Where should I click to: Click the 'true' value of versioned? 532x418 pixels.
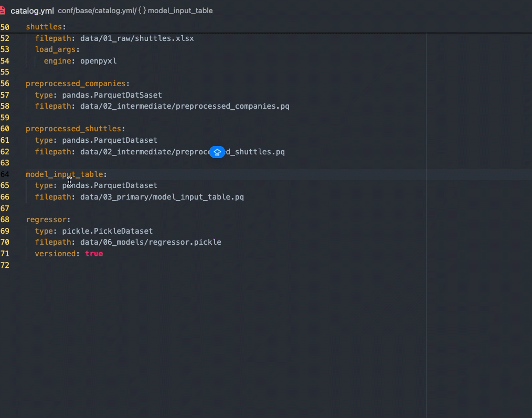coord(94,254)
